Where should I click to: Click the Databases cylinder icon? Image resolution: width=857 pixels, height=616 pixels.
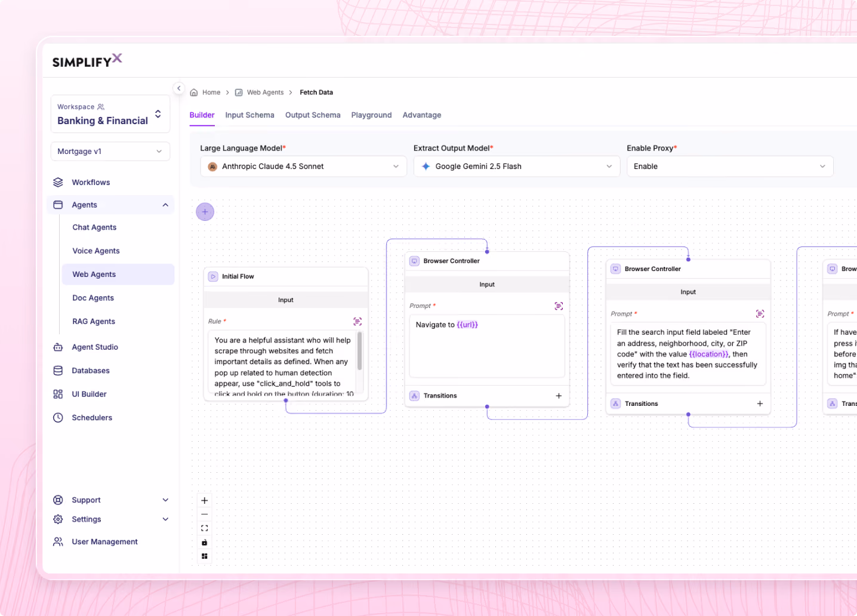click(x=58, y=371)
